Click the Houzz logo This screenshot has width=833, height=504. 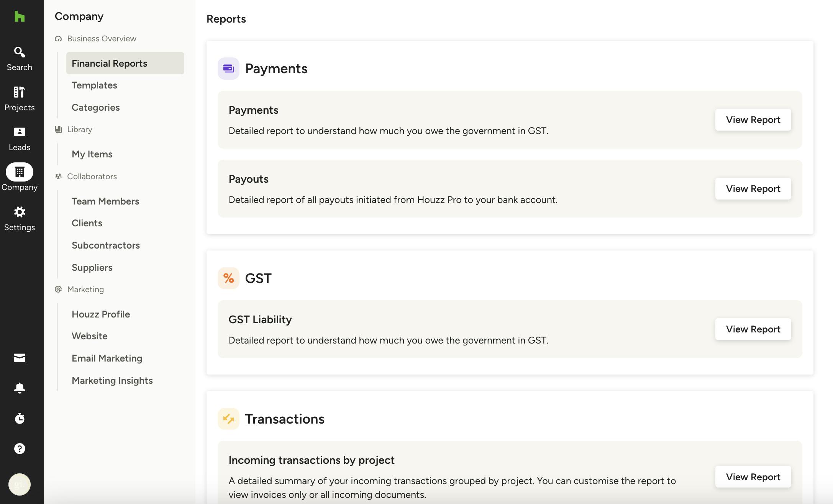click(20, 16)
